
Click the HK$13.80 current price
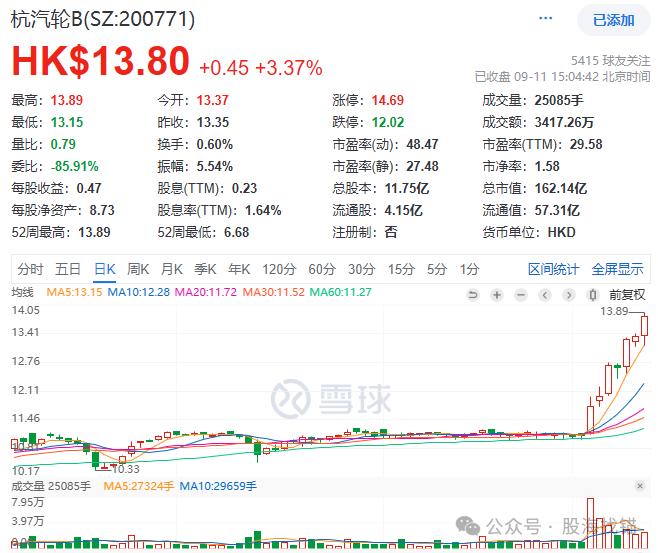101,61
